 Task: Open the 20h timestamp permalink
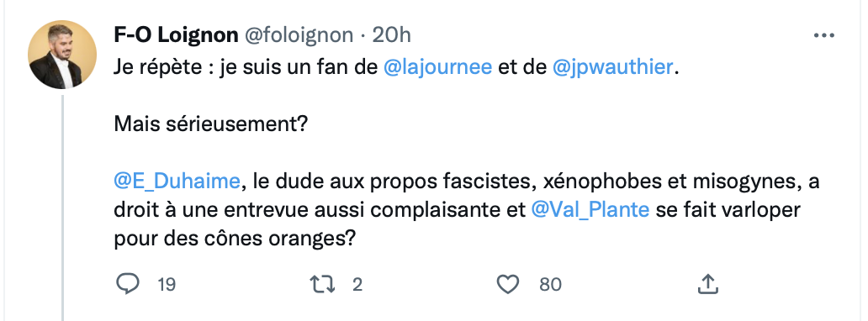click(391, 35)
